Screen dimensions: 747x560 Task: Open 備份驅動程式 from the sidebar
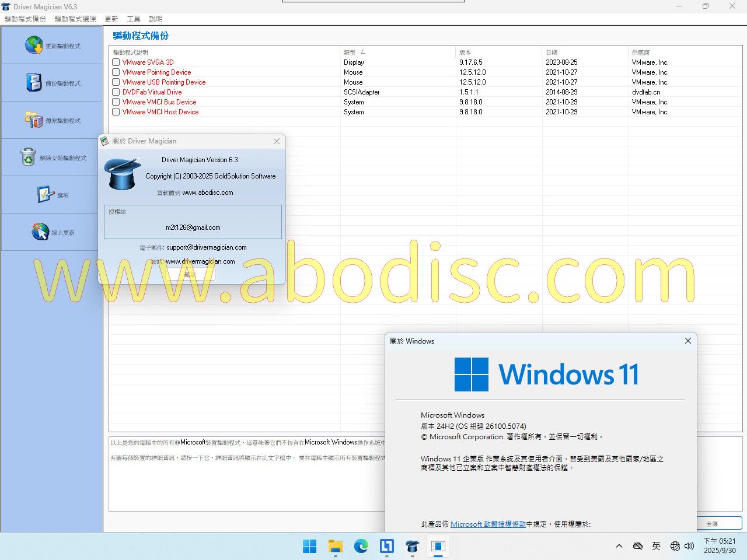point(34,83)
